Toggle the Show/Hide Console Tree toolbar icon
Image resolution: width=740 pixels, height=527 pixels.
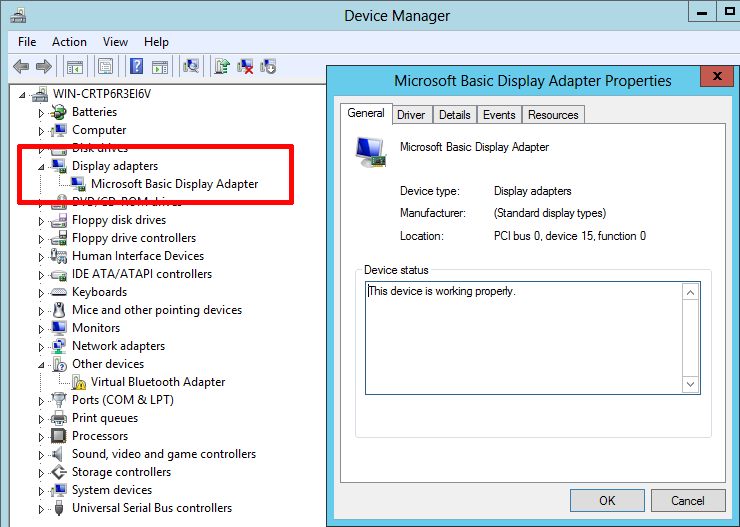click(75, 67)
